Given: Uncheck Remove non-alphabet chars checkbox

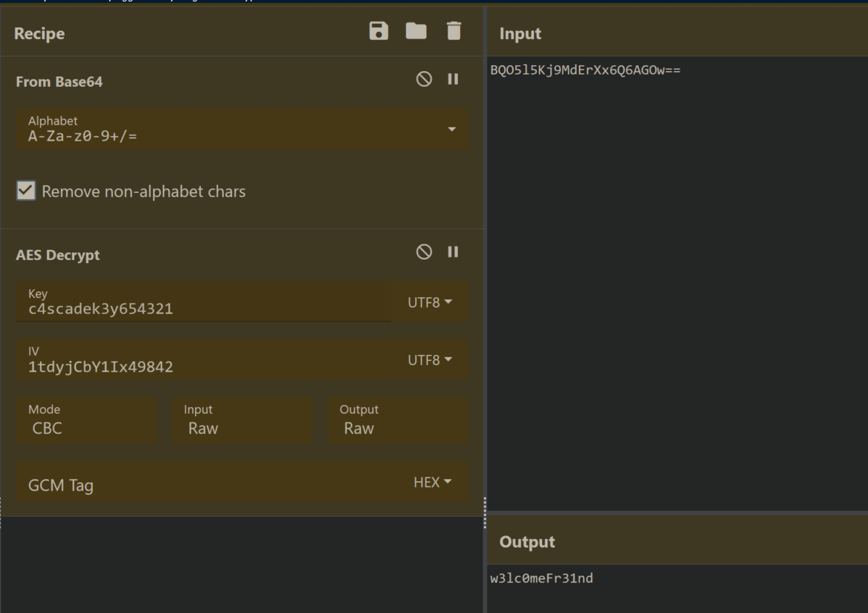Looking at the screenshot, I should pos(26,191).
